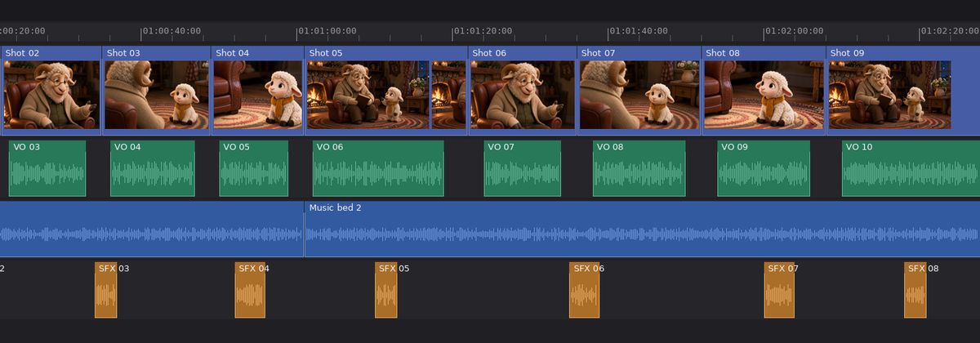Select the SFX 06 clip
Image resolution: width=980 pixels, height=343 pixels.
[x=584, y=290]
